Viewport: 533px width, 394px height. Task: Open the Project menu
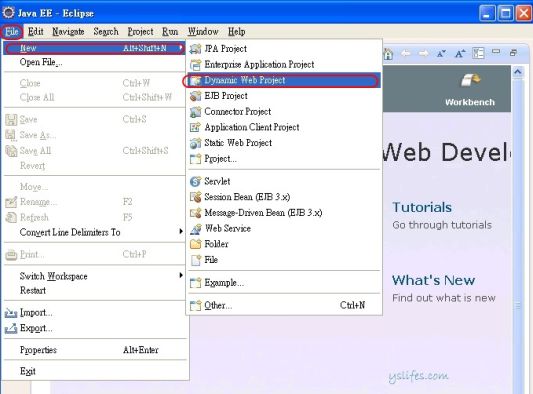point(140,32)
